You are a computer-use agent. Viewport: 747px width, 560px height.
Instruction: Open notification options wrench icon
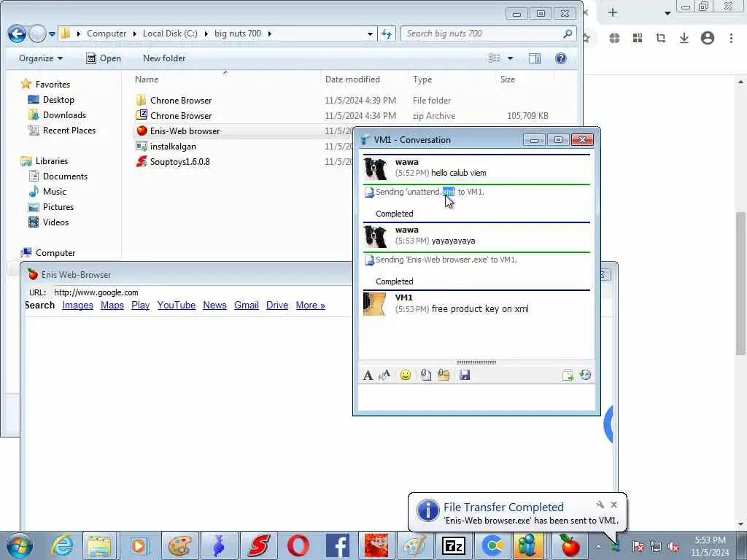[600, 505]
